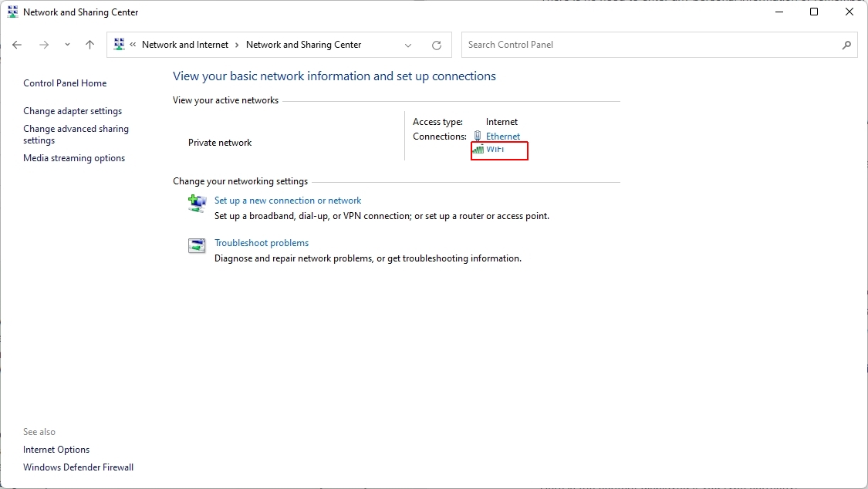This screenshot has width=868, height=489.
Task: Open Change adapter settings
Action: pos(73,110)
